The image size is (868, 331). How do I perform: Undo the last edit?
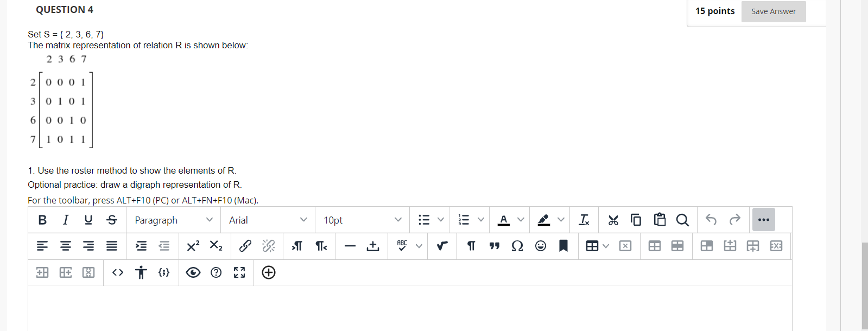pos(711,220)
